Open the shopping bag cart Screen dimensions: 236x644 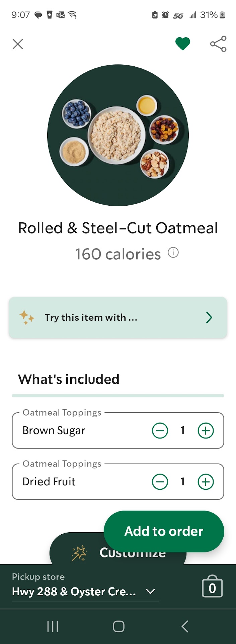[212, 587]
